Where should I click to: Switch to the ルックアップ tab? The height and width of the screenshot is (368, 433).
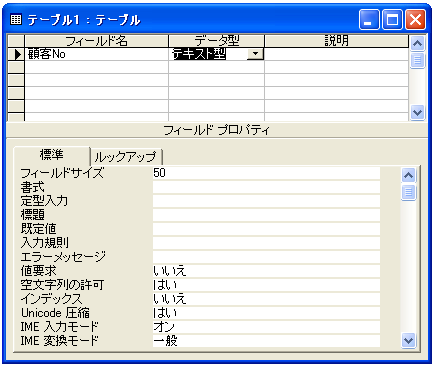tap(126, 157)
